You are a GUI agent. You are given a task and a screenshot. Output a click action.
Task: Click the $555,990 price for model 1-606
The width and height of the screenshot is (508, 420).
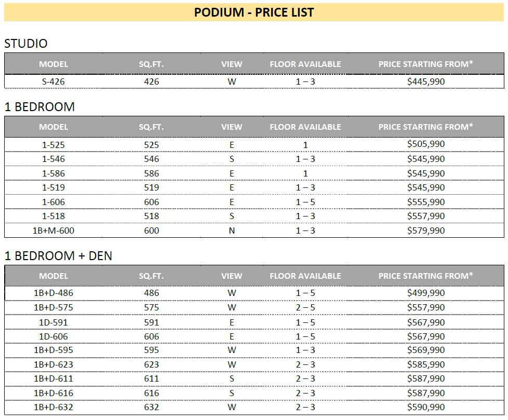tap(426, 202)
